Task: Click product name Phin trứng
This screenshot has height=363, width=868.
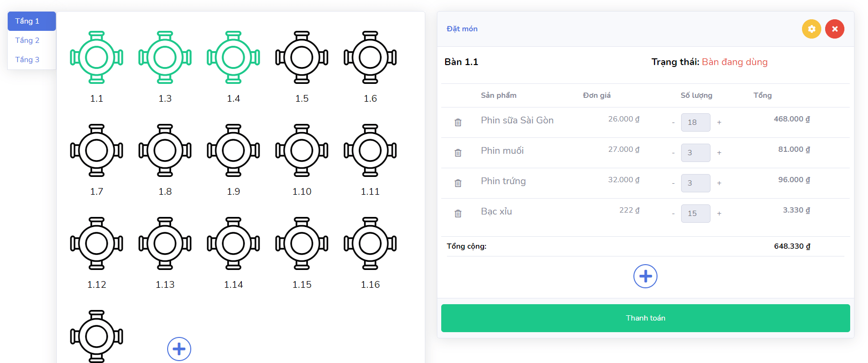Action: pyautogui.click(x=503, y=181)
